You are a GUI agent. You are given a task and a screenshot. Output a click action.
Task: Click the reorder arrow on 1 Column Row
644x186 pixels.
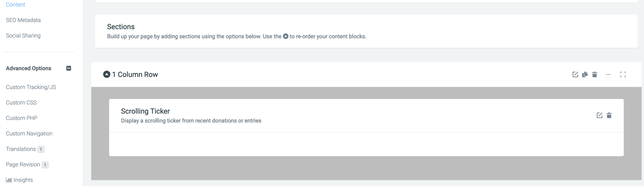tap(107, 74)
